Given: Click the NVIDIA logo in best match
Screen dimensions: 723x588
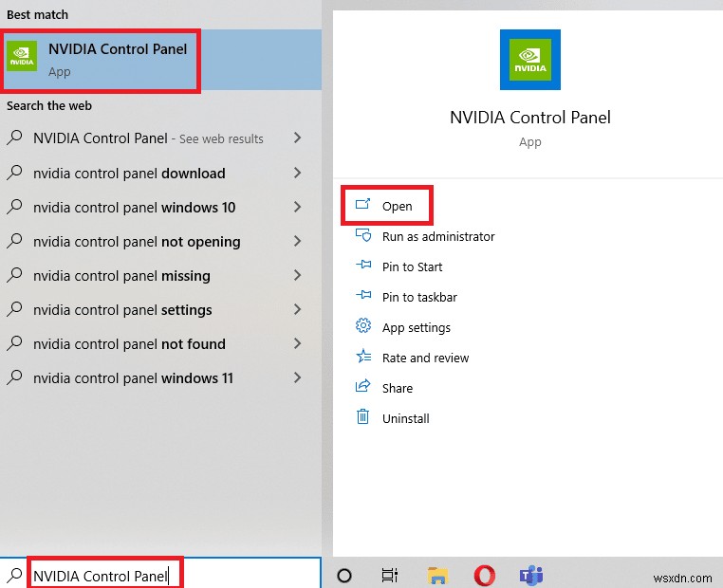Looking at the screenshot, I should [x=22, y=56].
